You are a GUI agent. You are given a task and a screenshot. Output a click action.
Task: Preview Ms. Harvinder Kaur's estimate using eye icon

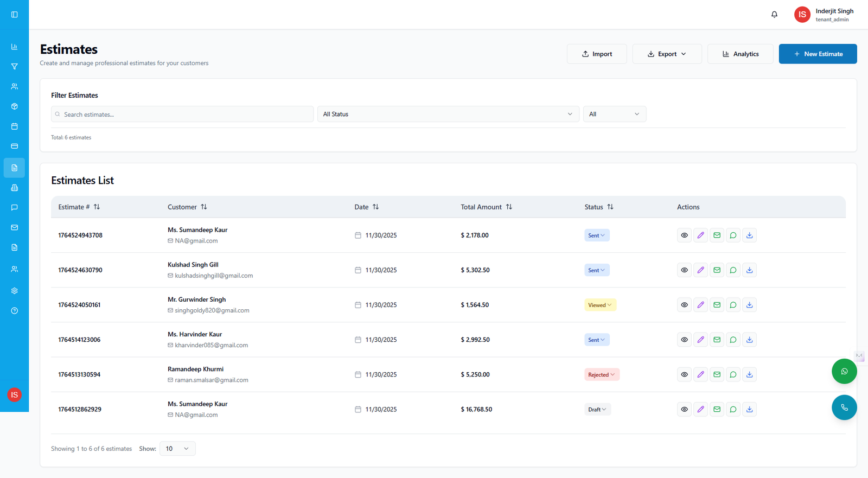(x=684, y=340)
